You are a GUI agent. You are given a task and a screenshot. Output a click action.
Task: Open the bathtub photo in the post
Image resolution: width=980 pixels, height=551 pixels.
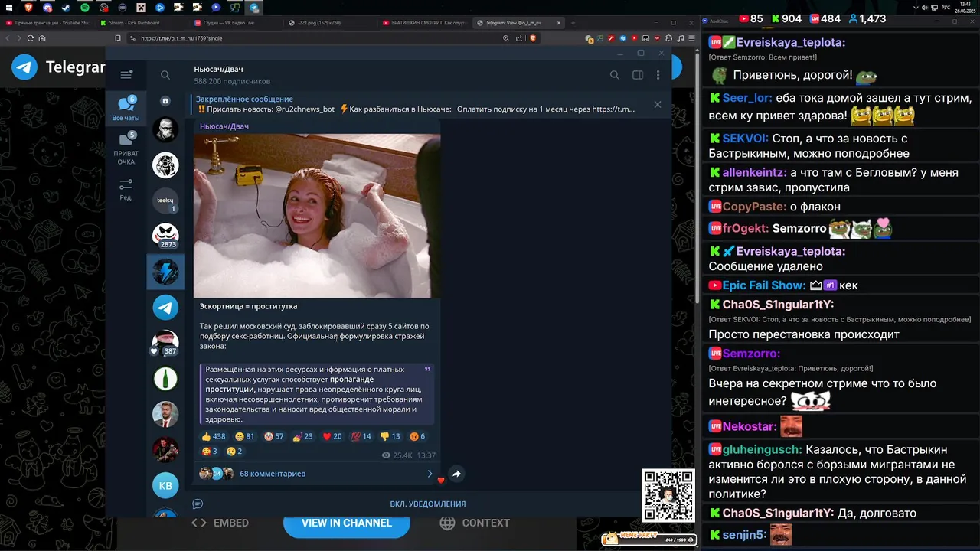click(317, 216)
